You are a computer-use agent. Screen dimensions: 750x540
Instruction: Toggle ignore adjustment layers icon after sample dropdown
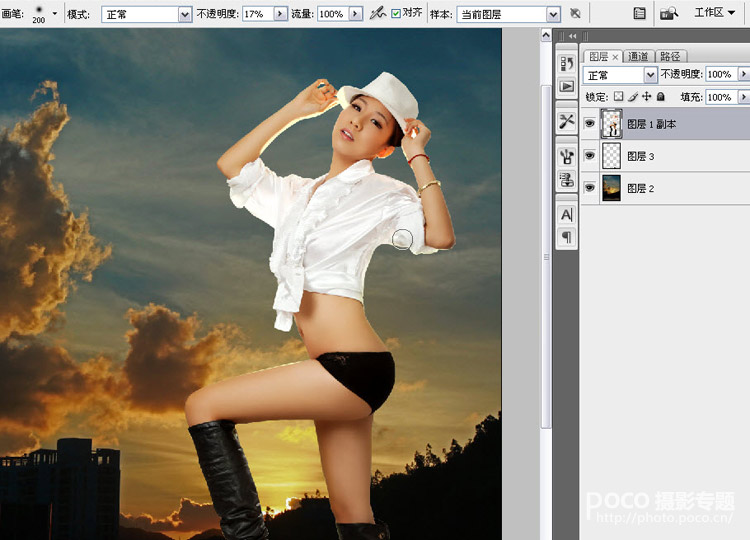click(575, 13)
